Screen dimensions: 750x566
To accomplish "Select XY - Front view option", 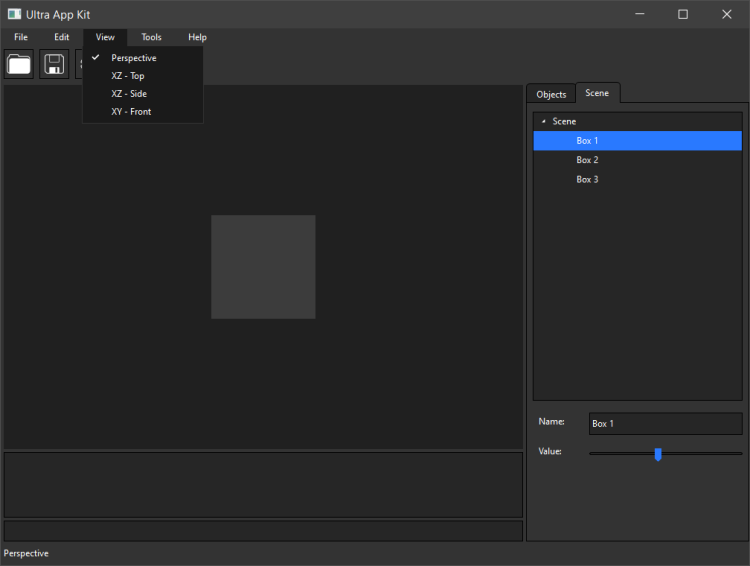I will pos(131,112).
